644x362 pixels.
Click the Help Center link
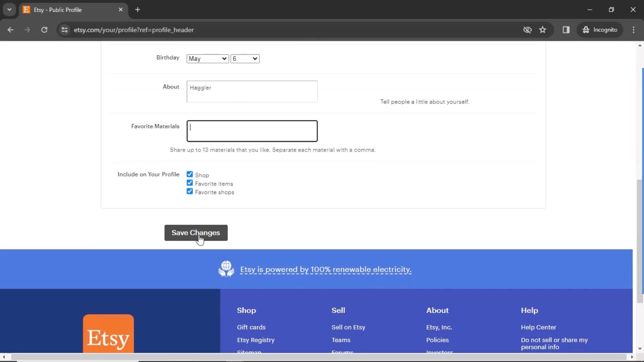539,327
